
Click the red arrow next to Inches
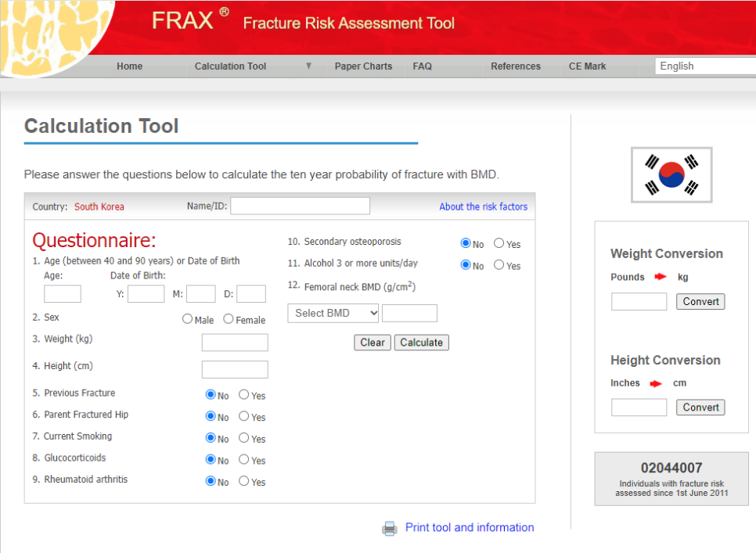[x=656, y=383]
